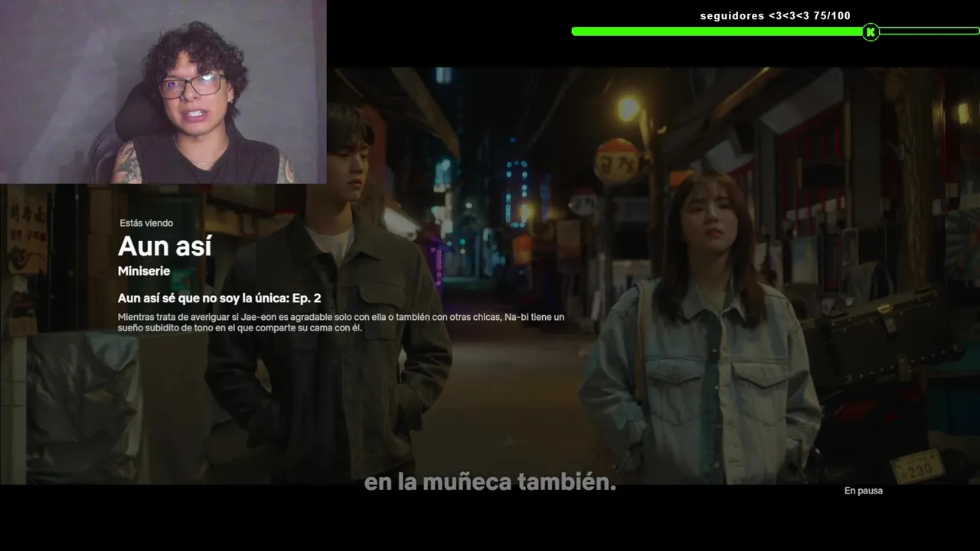980x551 pixels.
Task: Click the green followers goal progress bar
Action: 776,31
